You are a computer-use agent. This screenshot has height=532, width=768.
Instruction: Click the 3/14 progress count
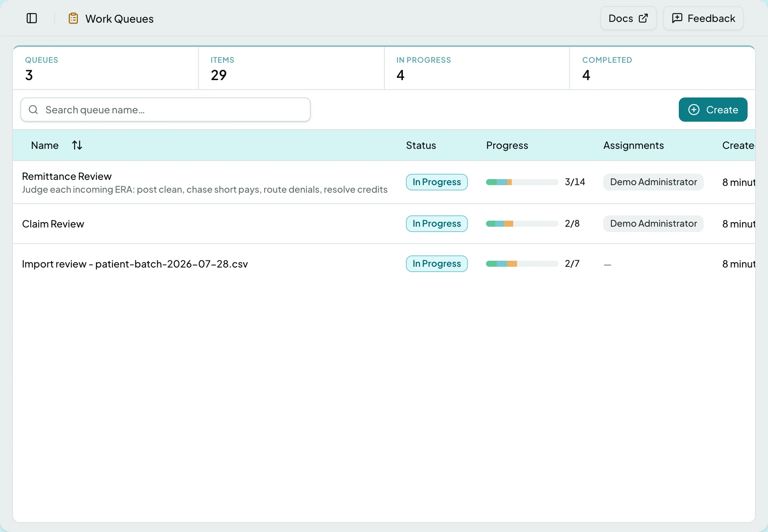click(575, 182)
